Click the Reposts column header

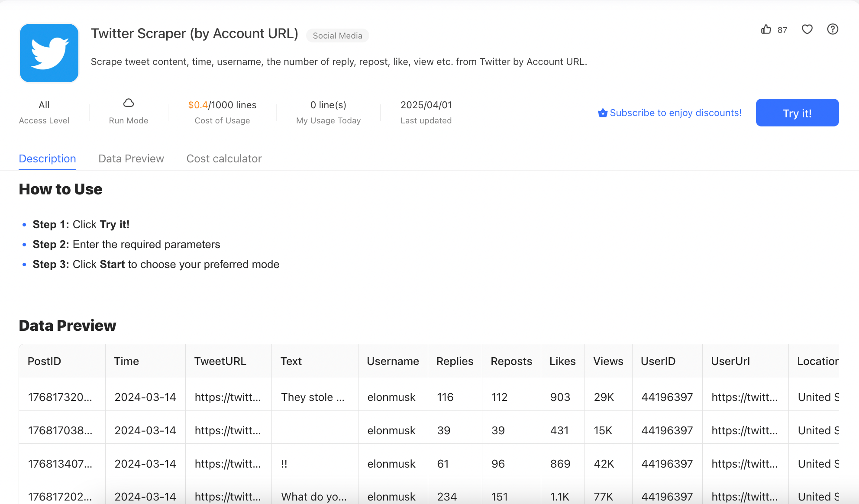pos(511,361)
